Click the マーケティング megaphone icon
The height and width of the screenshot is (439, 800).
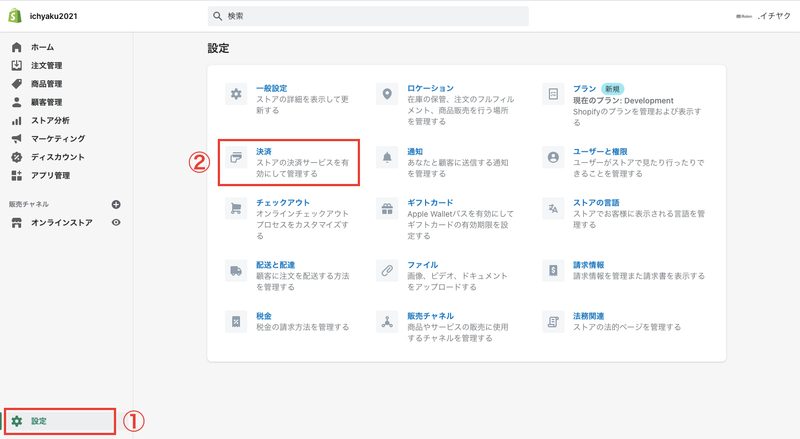pyautogui.click(x=16, y=139)
